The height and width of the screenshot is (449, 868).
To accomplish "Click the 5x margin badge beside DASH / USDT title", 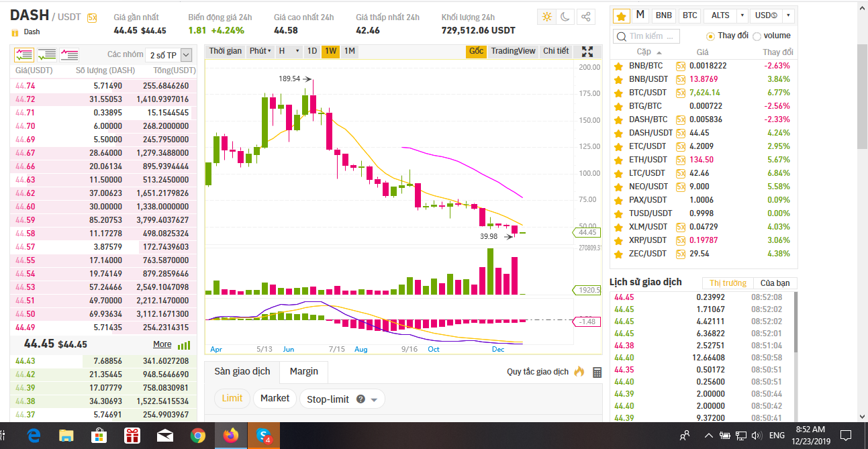I will (92, 18).
